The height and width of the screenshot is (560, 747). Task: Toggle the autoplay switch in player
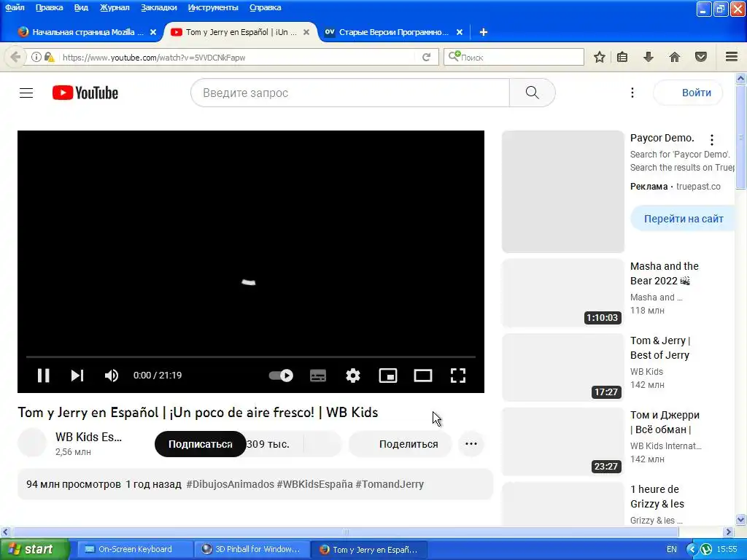pyautogui.click(x=281, y=376)
